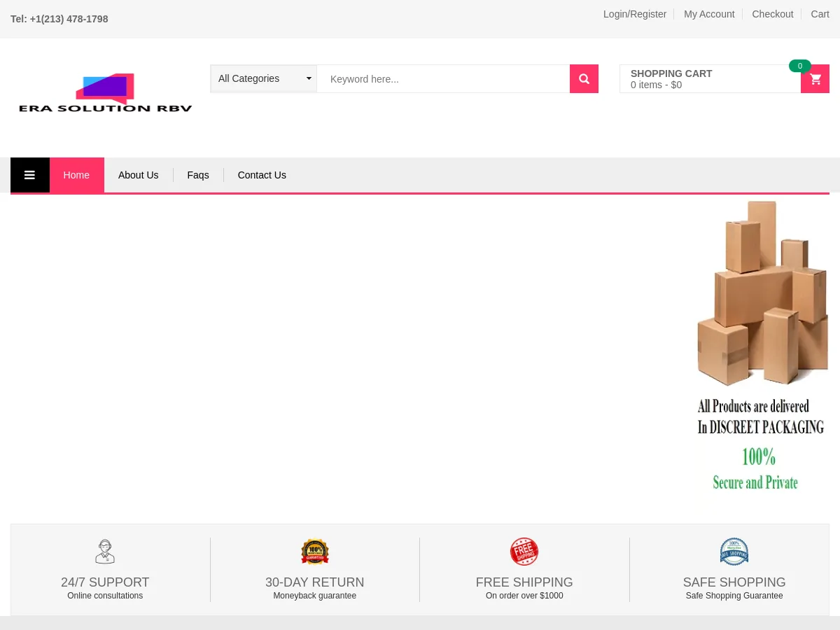Screen dimensions: 840x630
Task: Call the phone number link
Action: (x=59, y=19)
